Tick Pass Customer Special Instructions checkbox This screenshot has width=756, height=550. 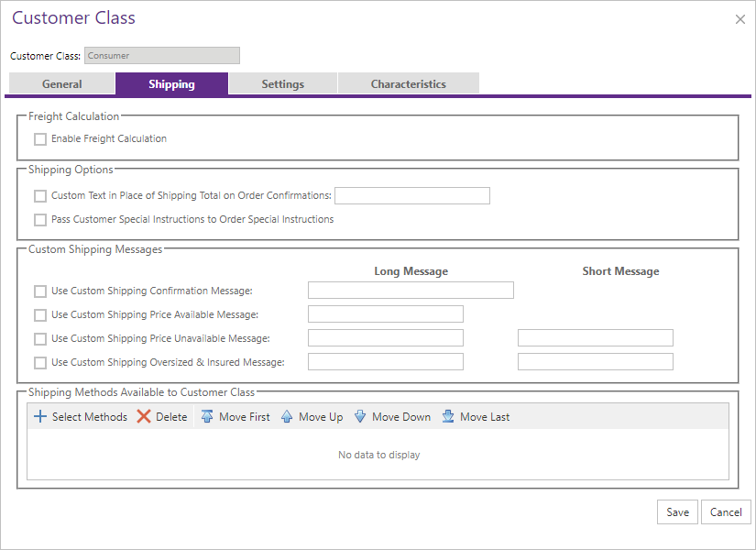coord(40,220)
